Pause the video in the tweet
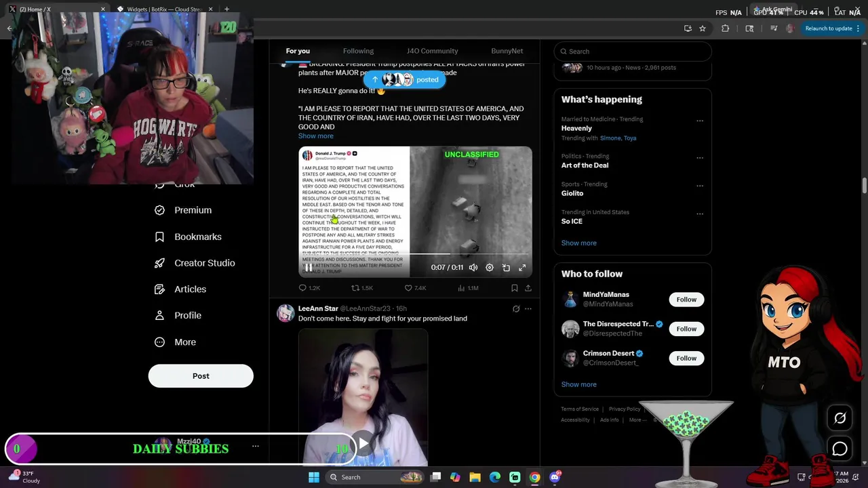The height and width of the screenshot is (488, 868). pos(308,268)
